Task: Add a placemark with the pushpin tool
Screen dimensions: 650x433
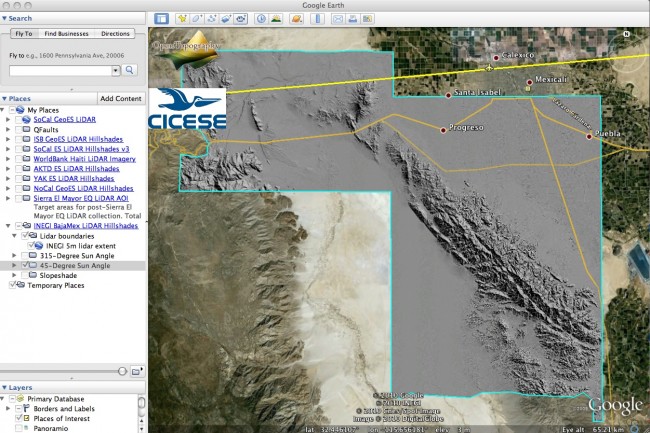Action: pyautogui.click(x=182, y=19)
